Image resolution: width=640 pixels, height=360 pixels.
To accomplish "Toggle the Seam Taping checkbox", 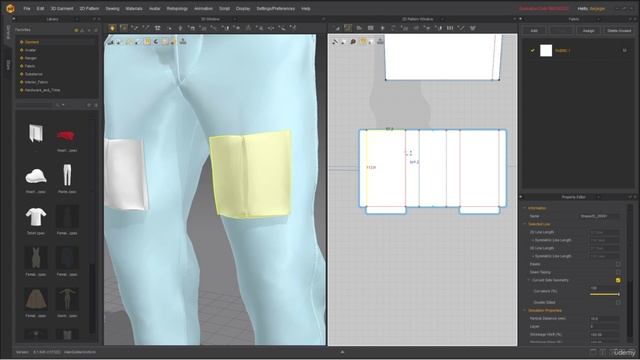I will 618,272.
